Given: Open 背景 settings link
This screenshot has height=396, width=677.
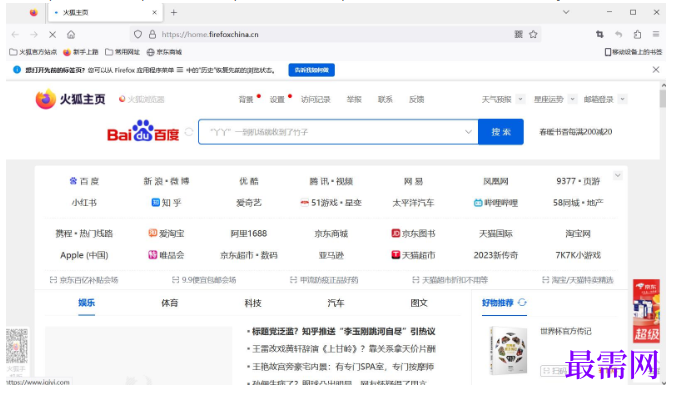Looking at the screenshot, I should 246,99.
